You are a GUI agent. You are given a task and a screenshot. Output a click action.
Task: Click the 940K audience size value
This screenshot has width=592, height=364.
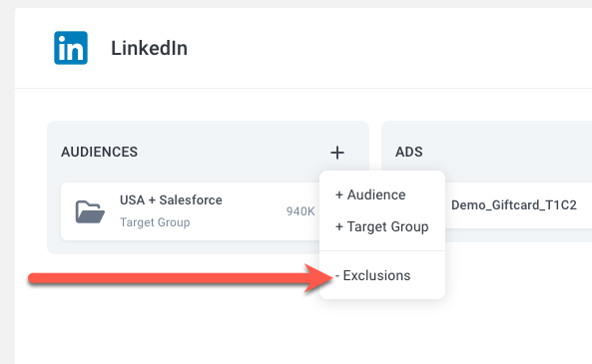coord(300,211)
